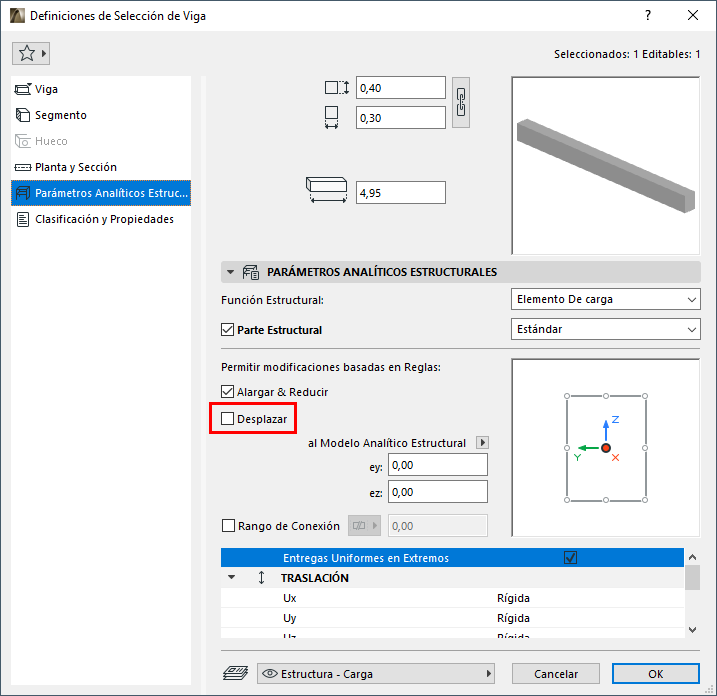This screenshot has height=696, width=717.
Task: Click the 3D beam preview
Action: [x=605, y=166]
